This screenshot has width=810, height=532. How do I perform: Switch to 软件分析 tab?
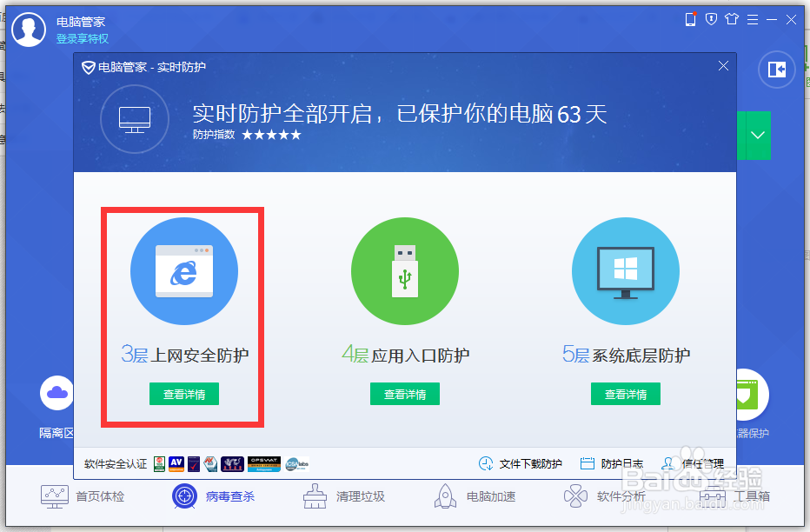tap(605, 496)
